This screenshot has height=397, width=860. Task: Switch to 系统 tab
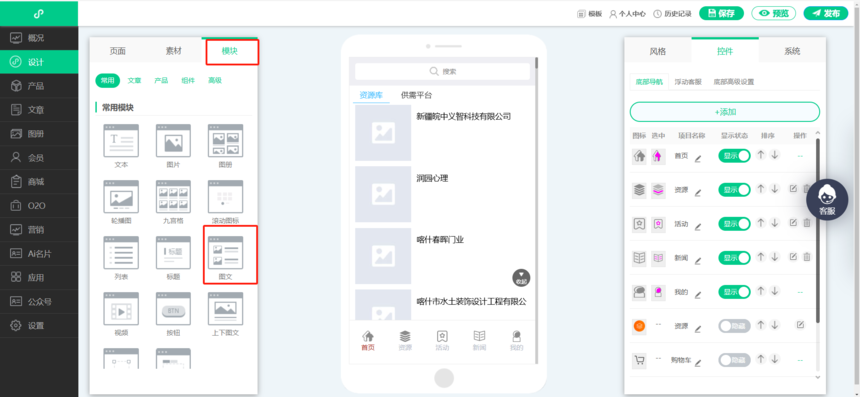point(792,51)
